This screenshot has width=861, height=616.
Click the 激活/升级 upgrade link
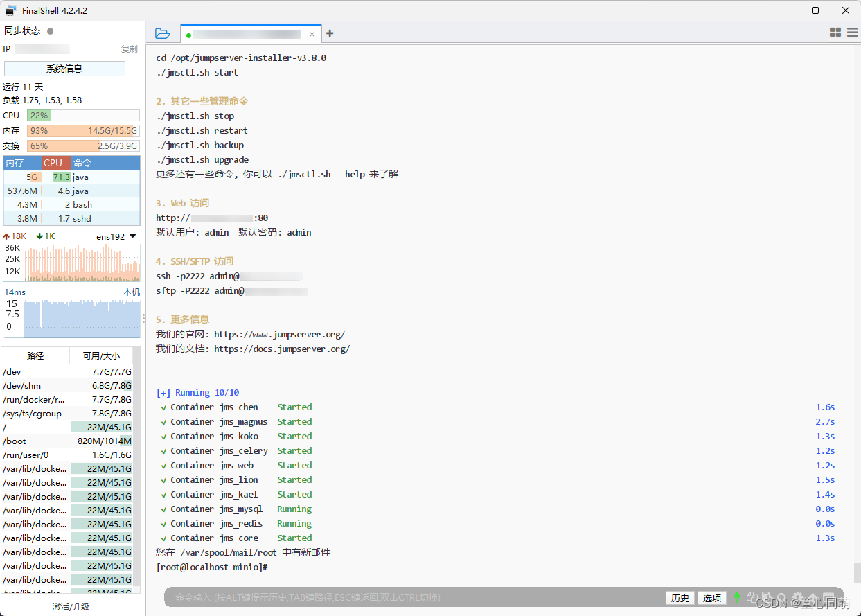pos(71,606)
